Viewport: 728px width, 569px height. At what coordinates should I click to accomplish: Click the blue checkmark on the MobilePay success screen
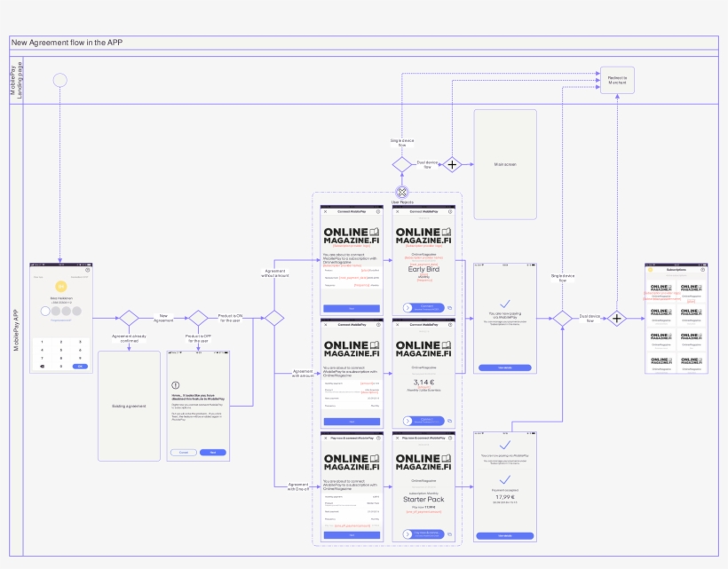click(x=505, y=302)
